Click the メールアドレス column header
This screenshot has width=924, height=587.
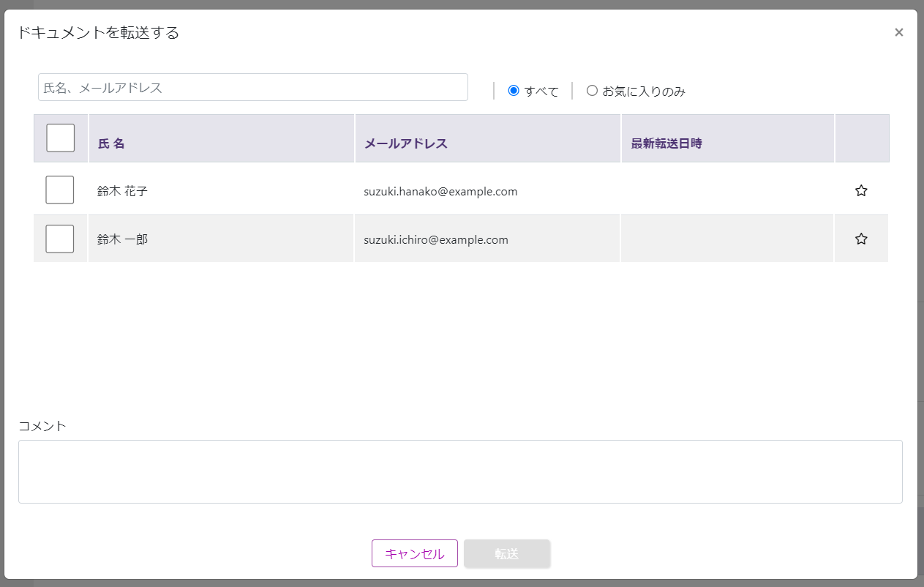[406, 143]
